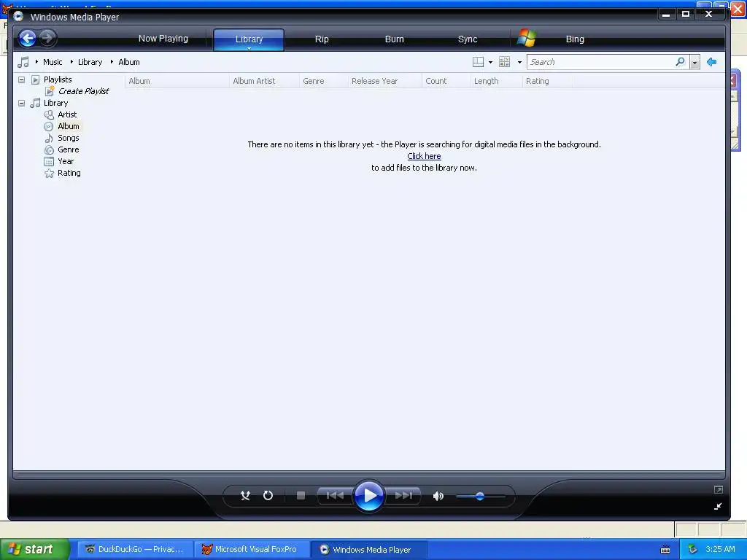Open the search options dropdown
Image resolution: width=747 pixels, height=560 pixels.
tap(694, 63)
